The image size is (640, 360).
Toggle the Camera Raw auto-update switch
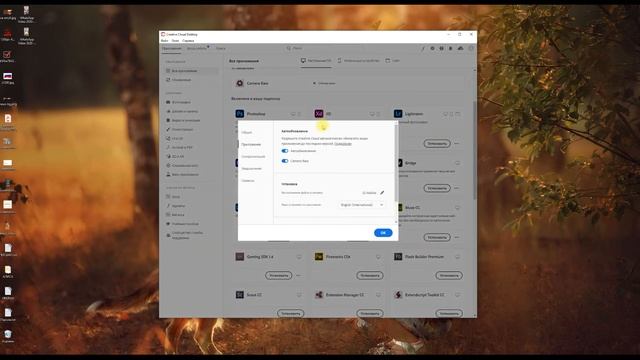285,161
